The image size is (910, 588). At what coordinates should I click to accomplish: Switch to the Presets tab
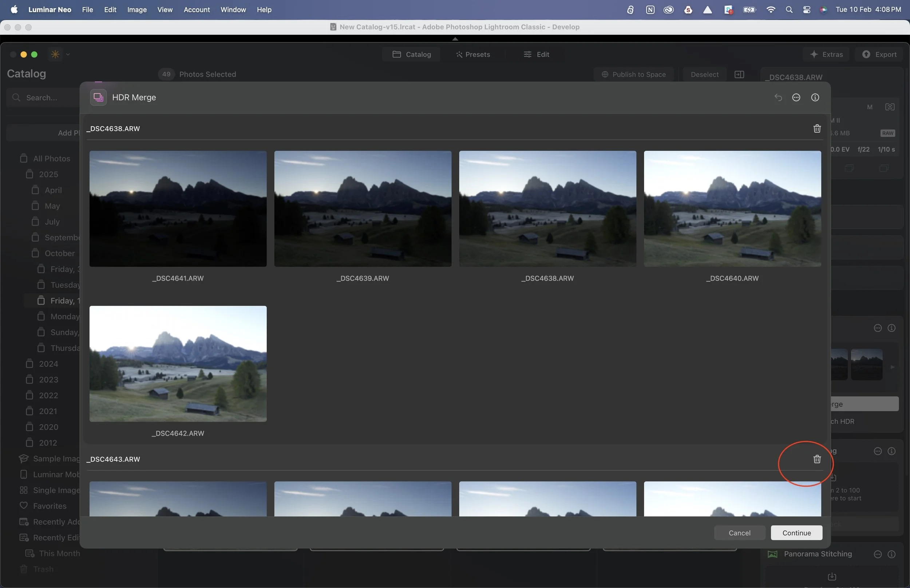point(473,55)
